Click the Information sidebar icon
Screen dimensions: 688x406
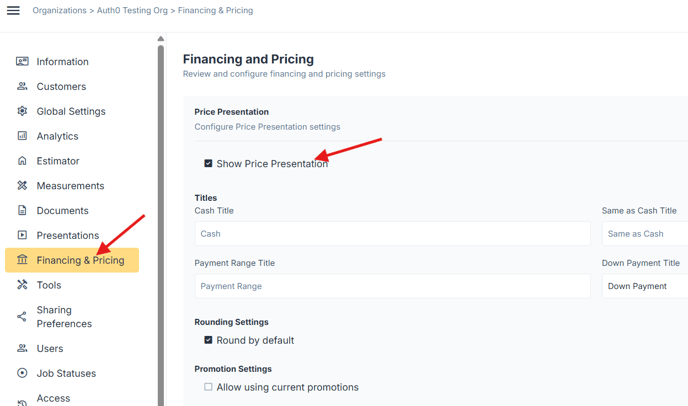[x=22, y=62]
